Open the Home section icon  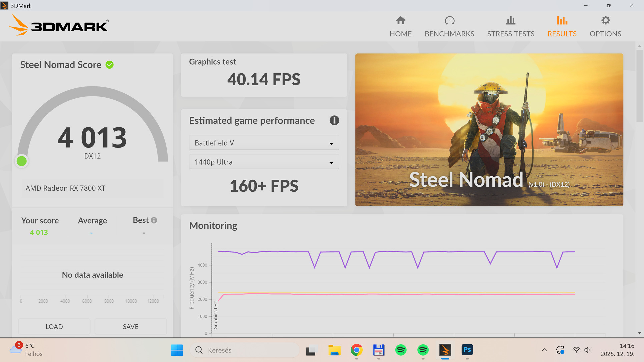(400, 21)
